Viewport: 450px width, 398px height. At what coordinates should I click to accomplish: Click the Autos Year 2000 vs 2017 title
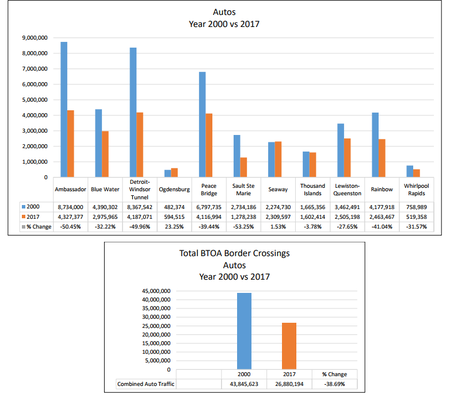point(224,18)
